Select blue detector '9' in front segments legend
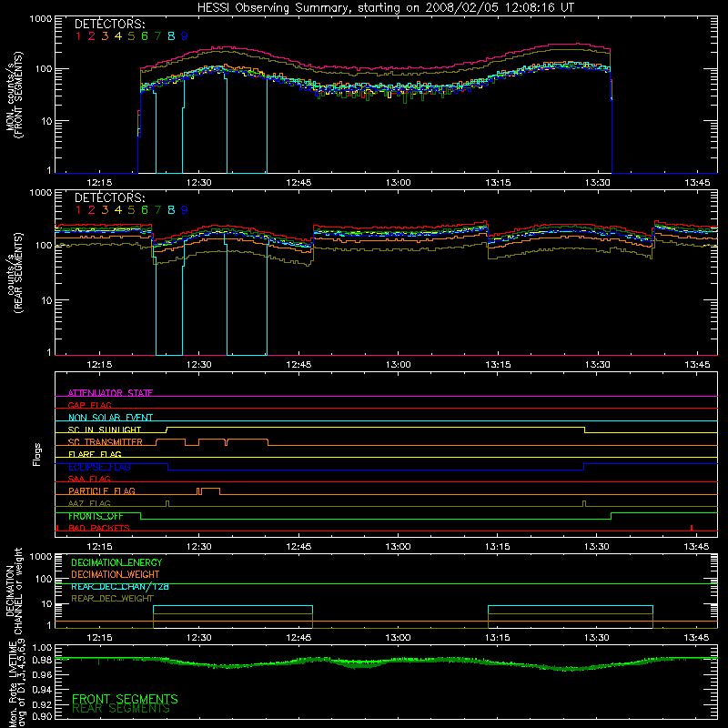The width and height of the screenshot is (728, 728). point(185,36)
